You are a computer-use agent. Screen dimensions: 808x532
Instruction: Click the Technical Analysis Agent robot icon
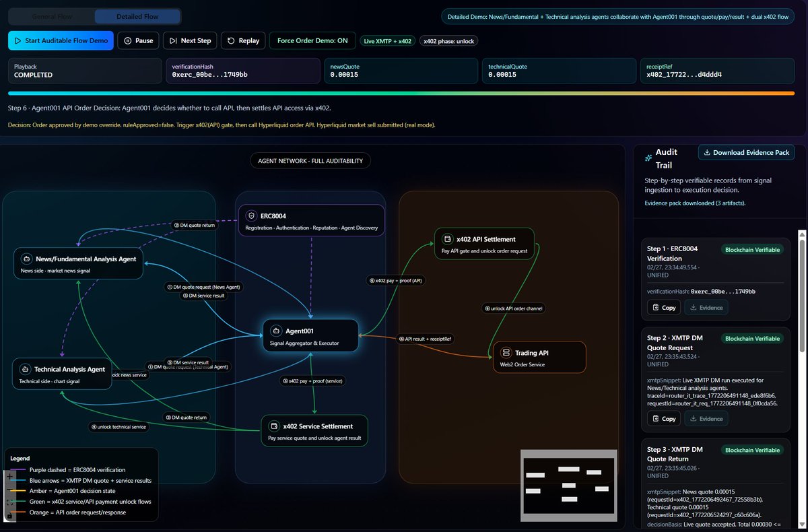pos(25,369)
